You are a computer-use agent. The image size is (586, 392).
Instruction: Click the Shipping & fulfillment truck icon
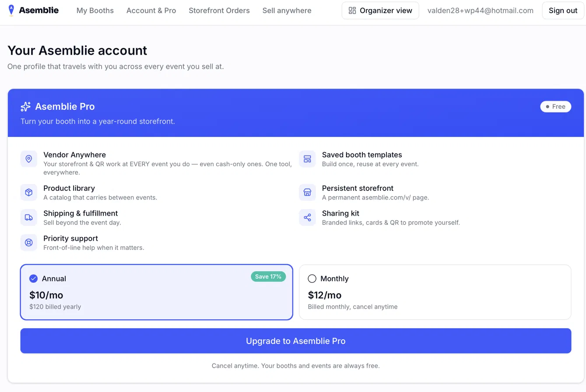pos(29,217)
